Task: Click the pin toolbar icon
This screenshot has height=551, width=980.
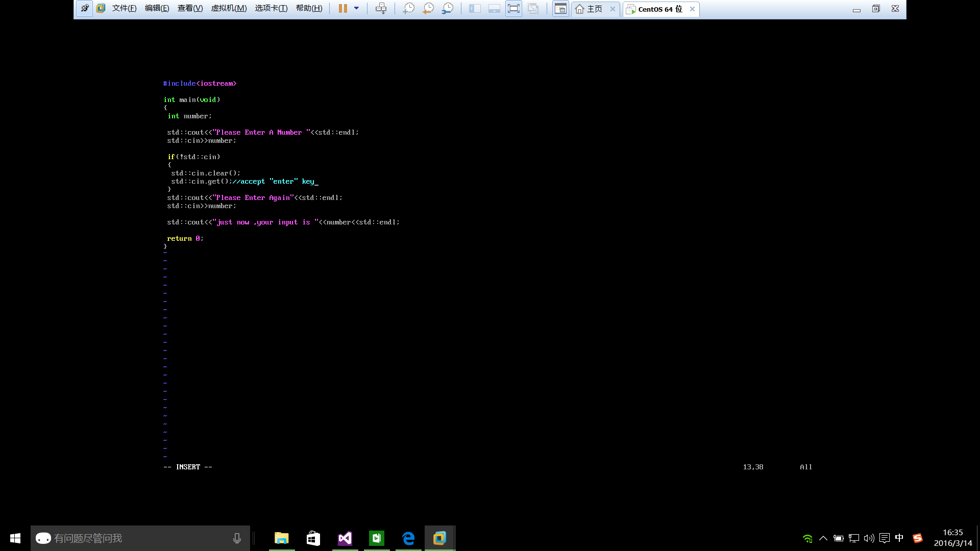Action: 85,8
